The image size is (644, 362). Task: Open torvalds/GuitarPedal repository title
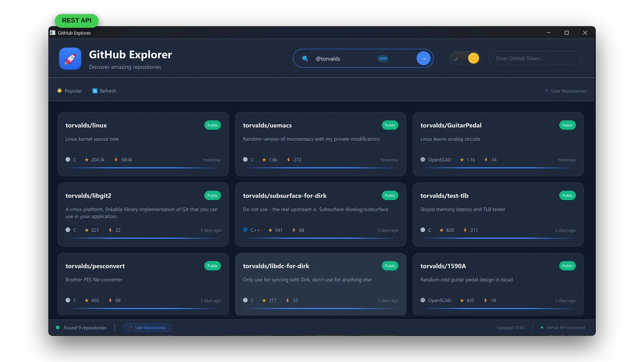(451, 125)
